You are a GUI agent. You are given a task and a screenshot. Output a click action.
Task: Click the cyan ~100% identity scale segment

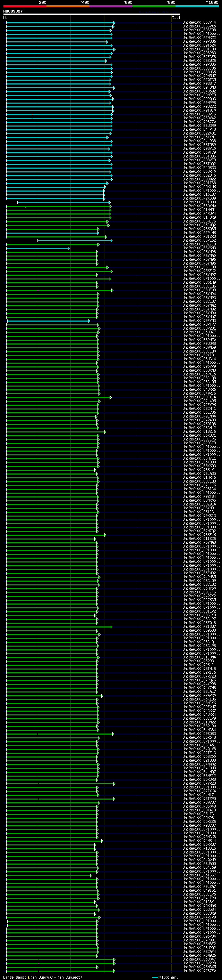[197, 6]
